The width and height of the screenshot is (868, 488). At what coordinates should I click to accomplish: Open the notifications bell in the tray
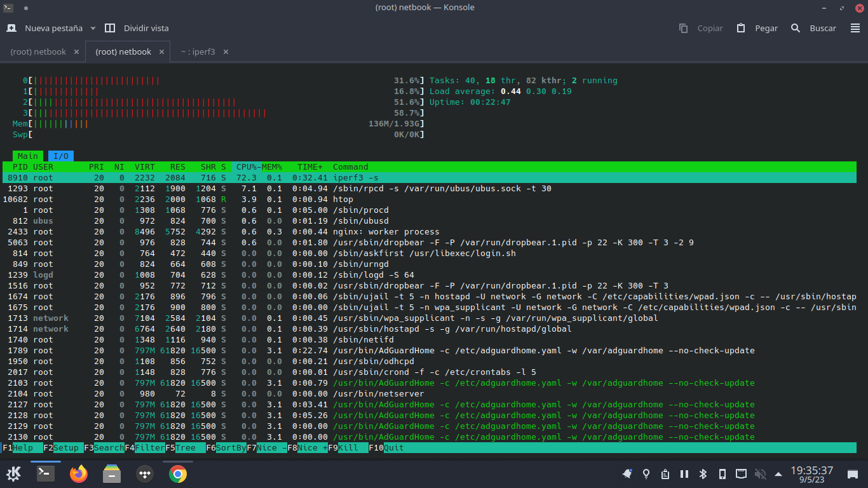click(627, 474)
